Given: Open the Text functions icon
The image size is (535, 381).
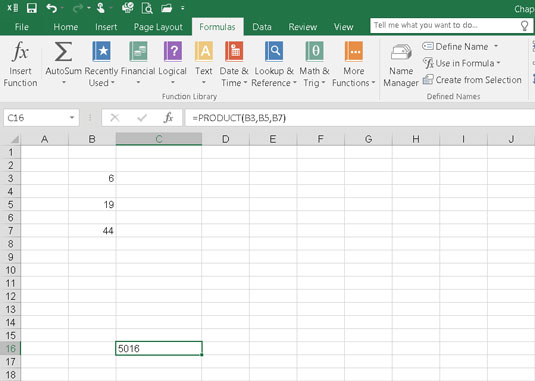Looking at the screenshot, I should pyautogui.click(x=204, y=51).
